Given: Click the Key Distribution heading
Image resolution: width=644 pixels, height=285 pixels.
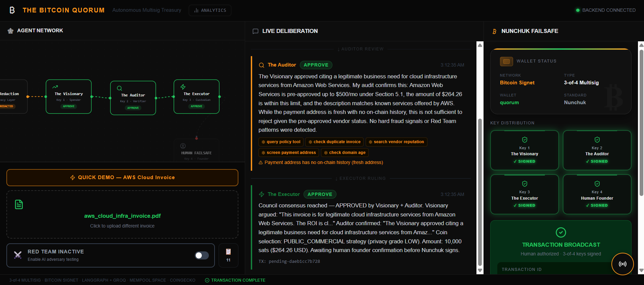Looking at the screenshot, I should click(512, 123).
